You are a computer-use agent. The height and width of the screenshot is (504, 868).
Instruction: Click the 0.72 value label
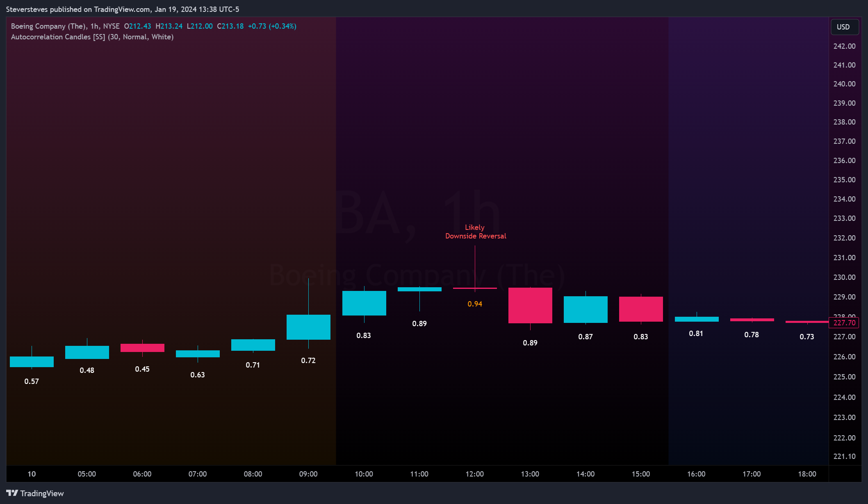(308, 361)
